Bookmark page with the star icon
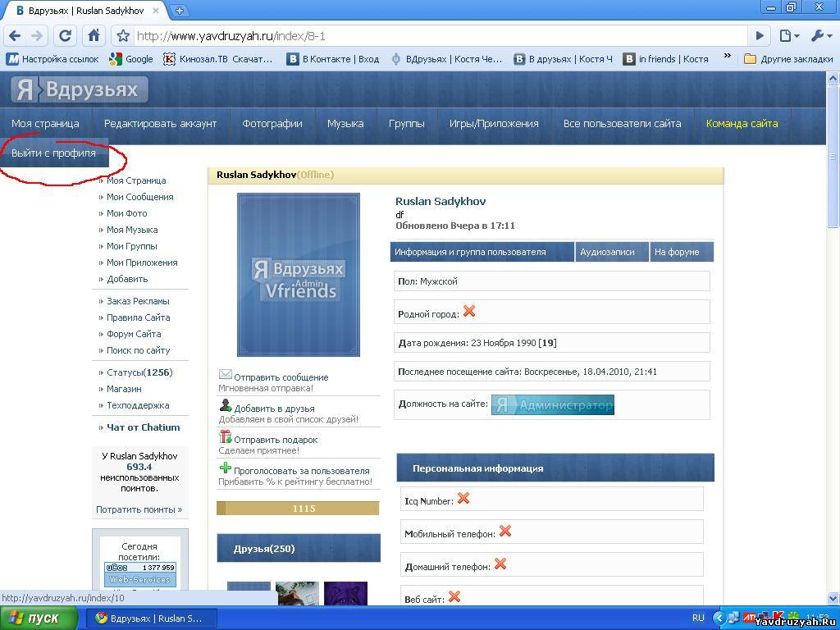 click(123, 36)
